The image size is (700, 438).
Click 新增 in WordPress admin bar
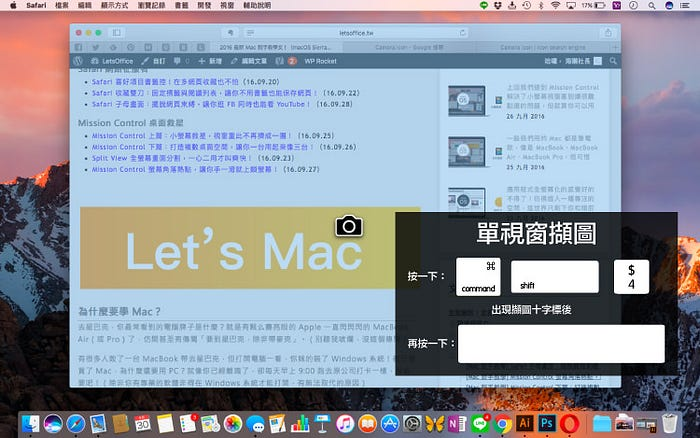210,61
